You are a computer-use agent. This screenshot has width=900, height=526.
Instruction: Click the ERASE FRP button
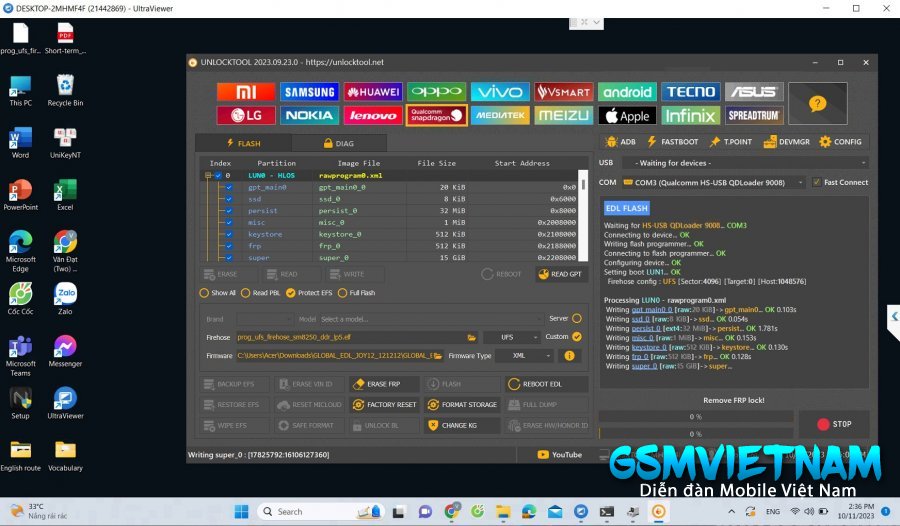pyautogui.click(x=383, y=384)
